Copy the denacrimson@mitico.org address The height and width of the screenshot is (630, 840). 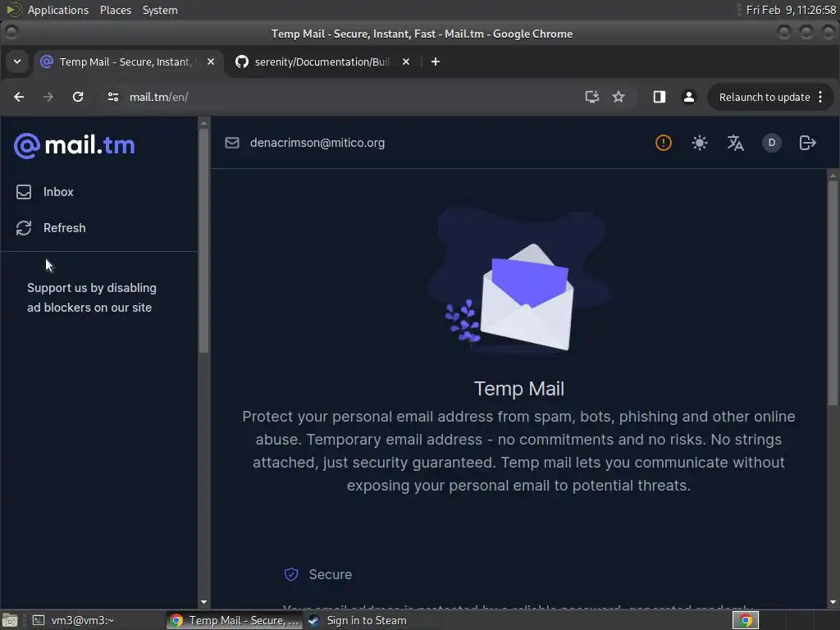(317, 143)
